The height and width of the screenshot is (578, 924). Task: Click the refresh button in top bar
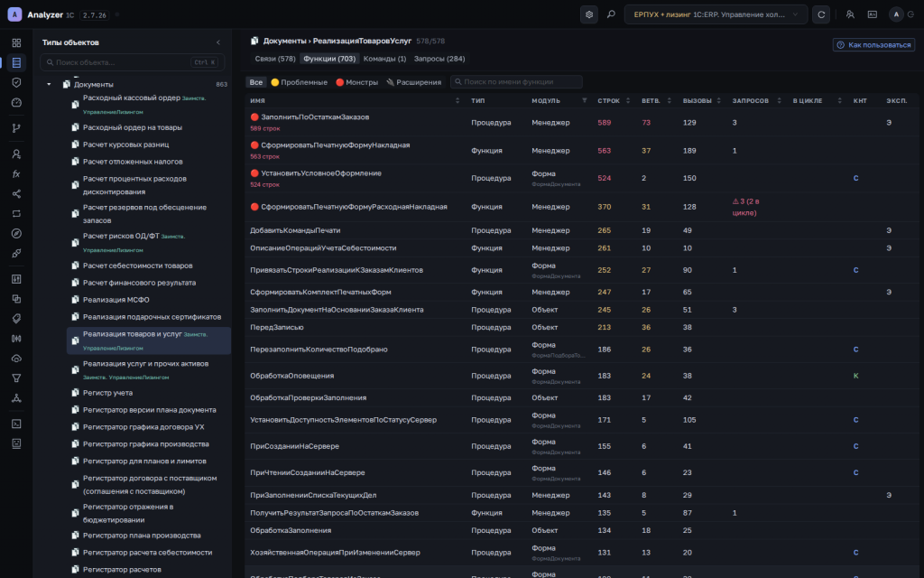821,14
